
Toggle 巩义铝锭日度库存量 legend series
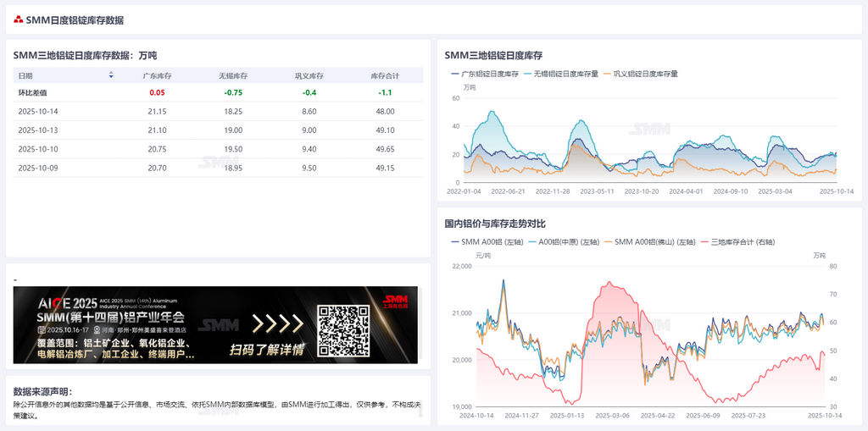(x=640, y=74)
